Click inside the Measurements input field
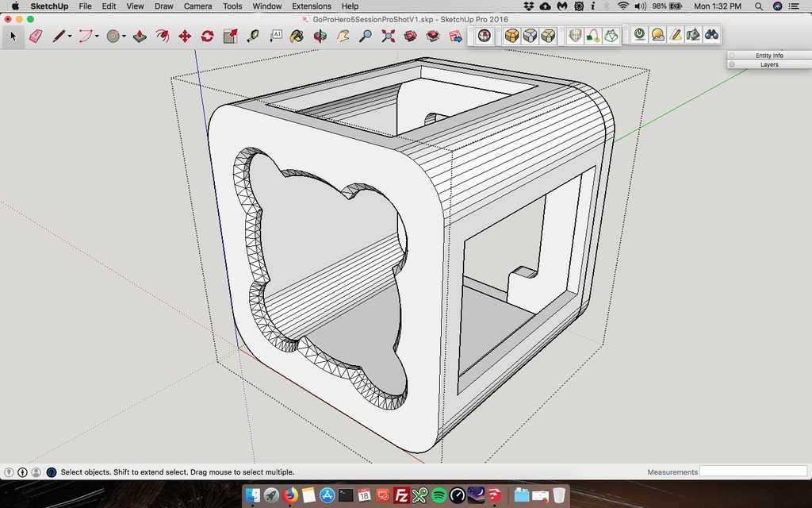 tap(753, 471)
